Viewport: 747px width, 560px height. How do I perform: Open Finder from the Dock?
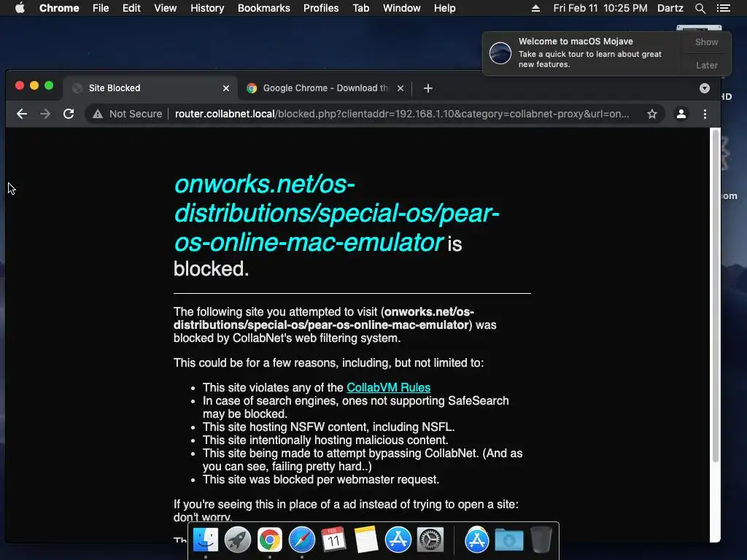pos(206,540)
